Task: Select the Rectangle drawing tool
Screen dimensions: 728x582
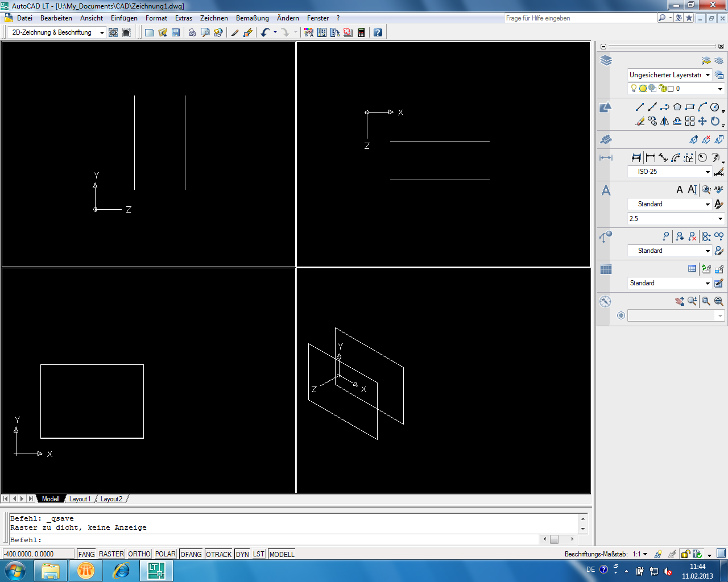Action: tap(690, 107)
